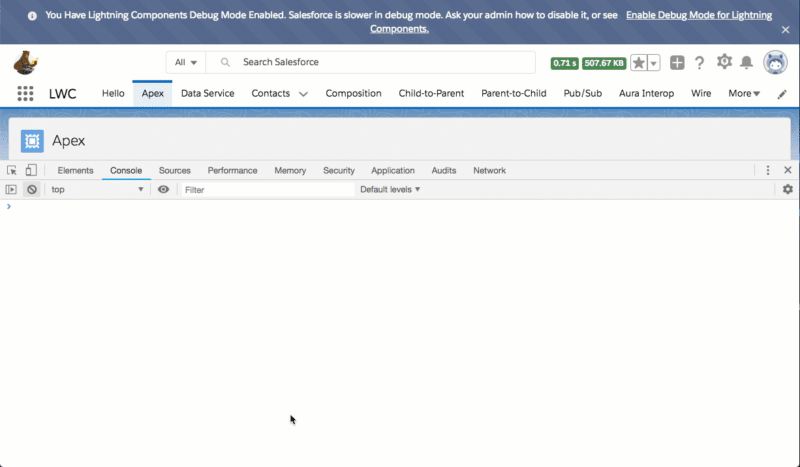This screenshot has width=800, height=467.
Task: Click the DevTools inspect element icon
Action: point(12,171)
